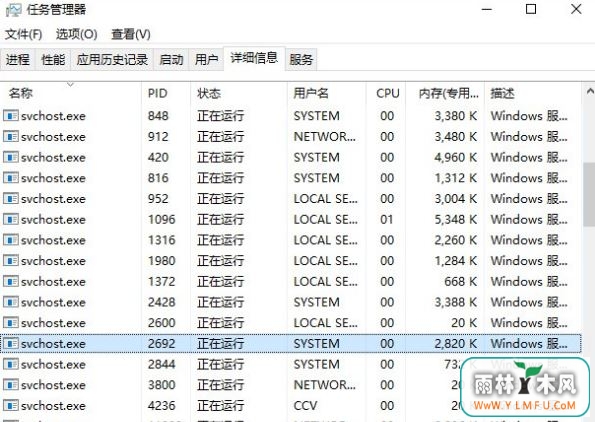Screen dimensions: 595x422
Task: Click scroll up arrow of process list
Action: click(589, 91)
